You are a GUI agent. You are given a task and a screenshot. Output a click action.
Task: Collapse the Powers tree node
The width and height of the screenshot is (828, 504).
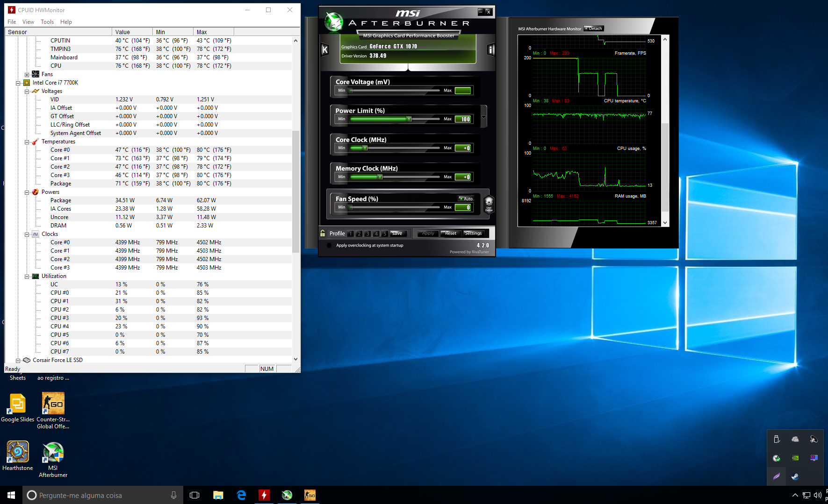click(x=27, y=192)
